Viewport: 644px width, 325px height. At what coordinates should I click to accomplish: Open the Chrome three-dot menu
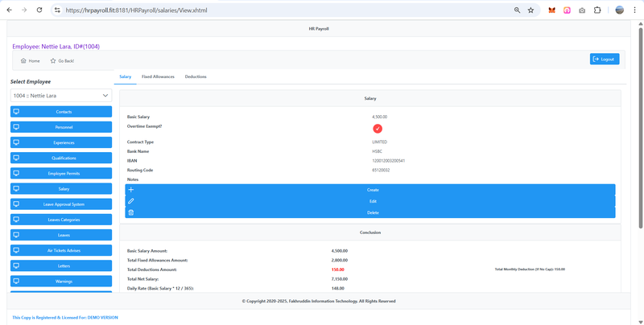634,10
